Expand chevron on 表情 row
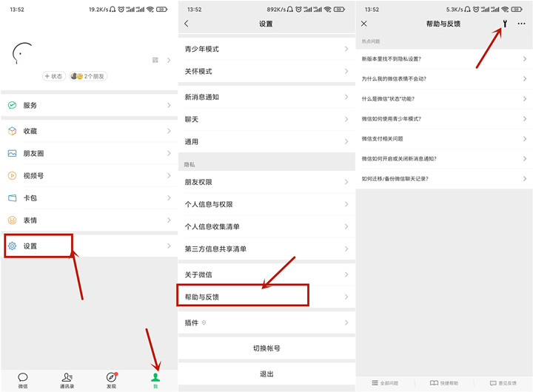 point(169,220)
